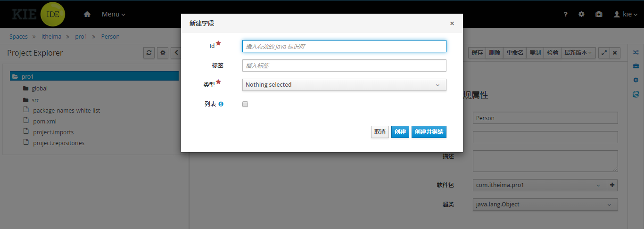
Task: Open the 软件包 com.itheima.pro1 dropdown
Action: click(x=539, y=185)
